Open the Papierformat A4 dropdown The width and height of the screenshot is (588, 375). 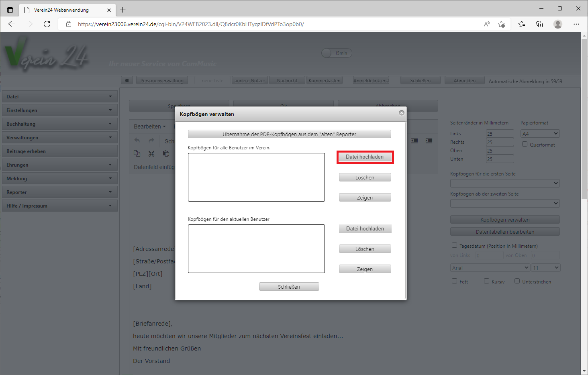[x=540, y=134]
